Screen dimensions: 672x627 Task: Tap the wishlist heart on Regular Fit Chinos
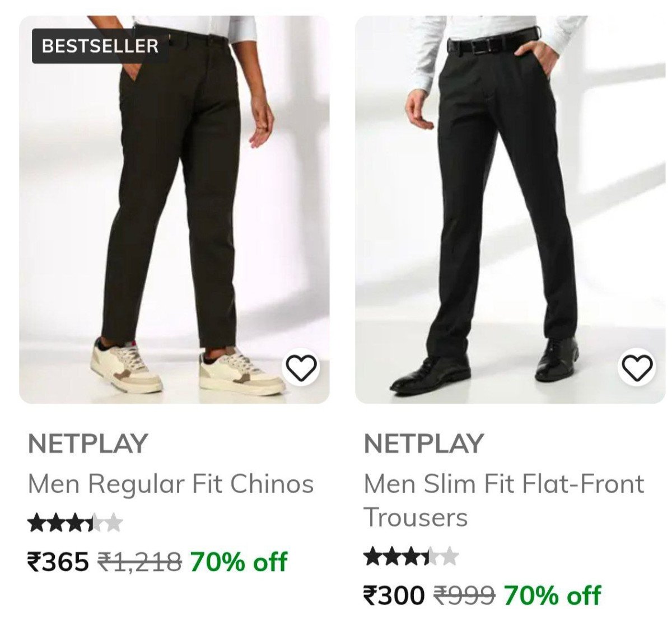[302, 368]
